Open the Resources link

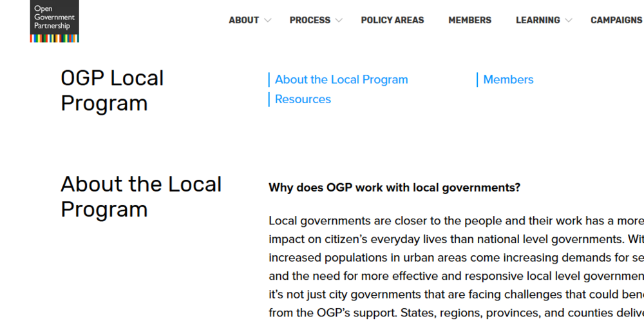[303, 99]
